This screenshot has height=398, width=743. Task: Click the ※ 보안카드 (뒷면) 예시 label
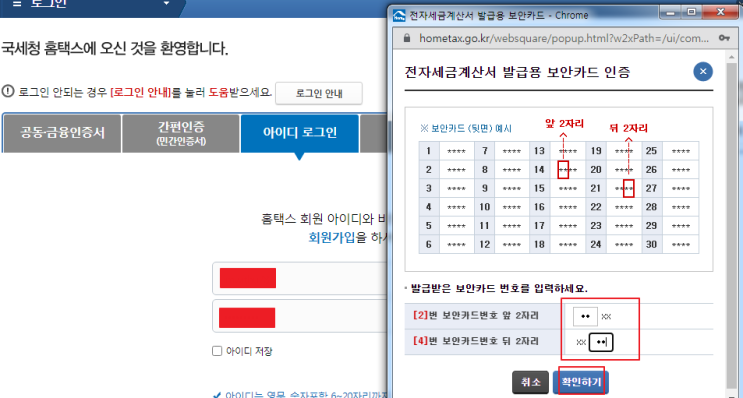point(466,128)
